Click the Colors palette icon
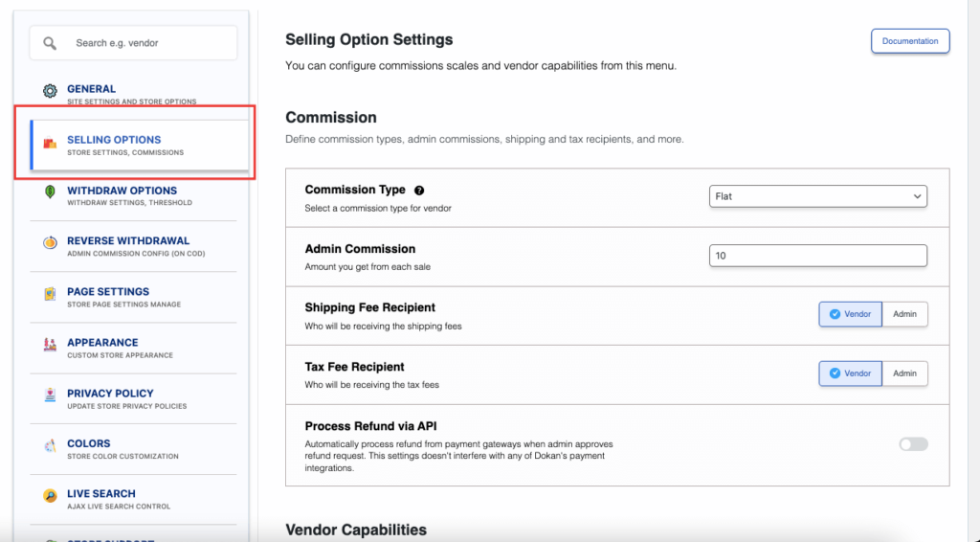This screenshot has height=542, width=980. [x=50, y=445]
